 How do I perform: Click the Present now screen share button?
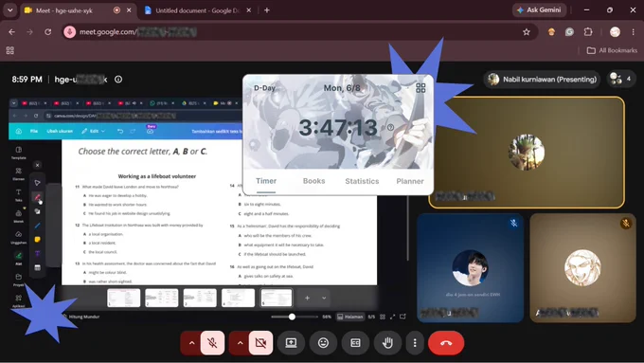click(291, 343)
